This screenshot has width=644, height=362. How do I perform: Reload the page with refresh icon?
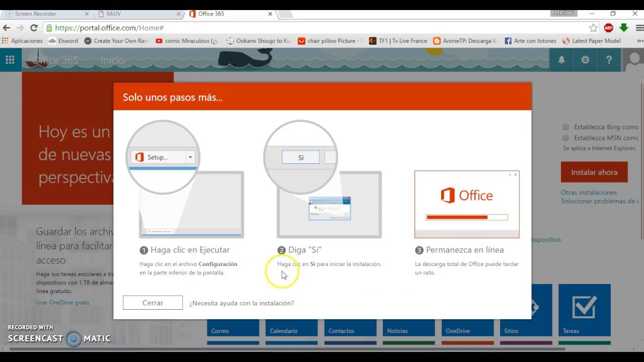(x=34, y=28)
